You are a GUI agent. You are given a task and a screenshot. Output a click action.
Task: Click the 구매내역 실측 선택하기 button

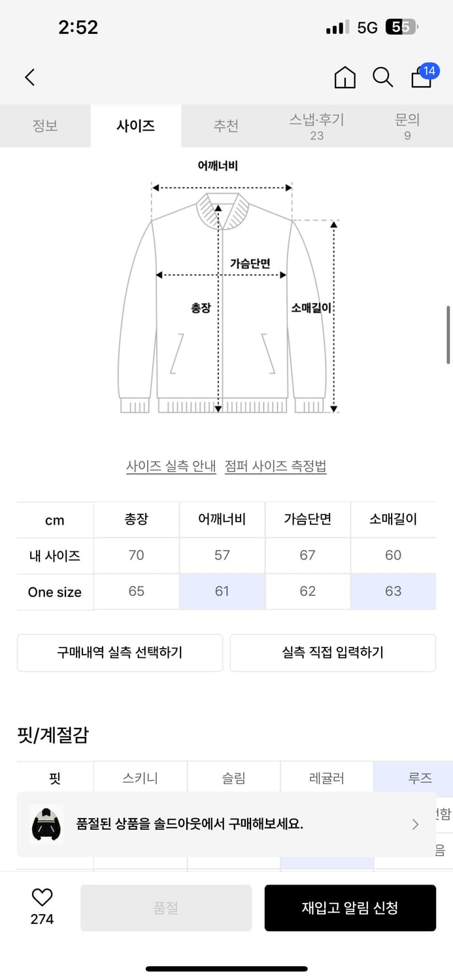pyautogui.click(x=120, y=653)
